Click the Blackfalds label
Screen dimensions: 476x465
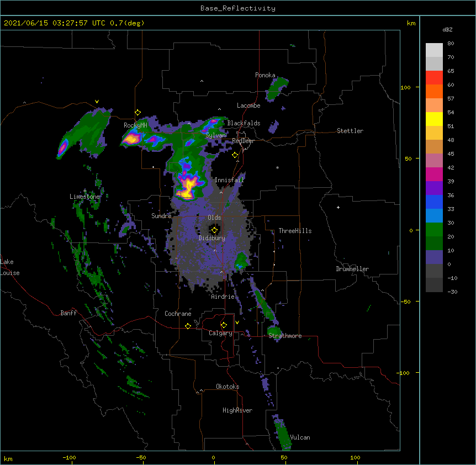coord(244,123)
